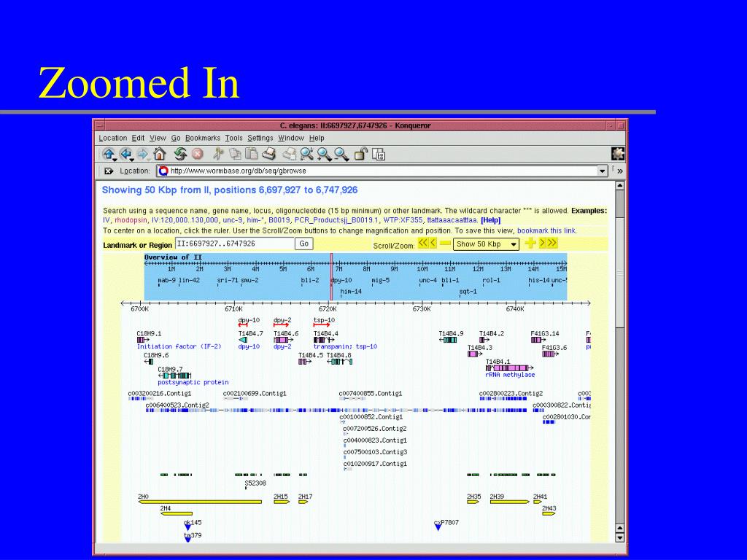The height and width of the screenshot is (560, 747).
Task: Open the Settings menu
Action: point(260,138)
